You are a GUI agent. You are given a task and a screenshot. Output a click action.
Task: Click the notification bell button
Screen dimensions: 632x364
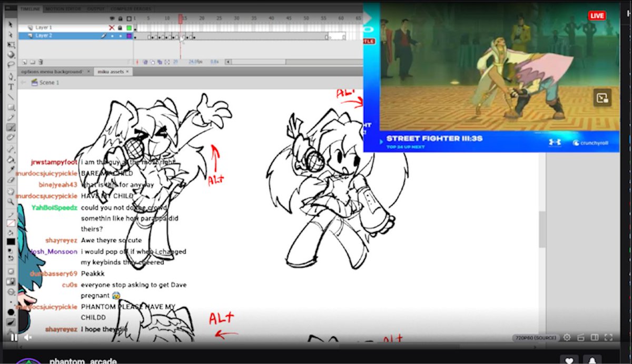pos(592,360)
